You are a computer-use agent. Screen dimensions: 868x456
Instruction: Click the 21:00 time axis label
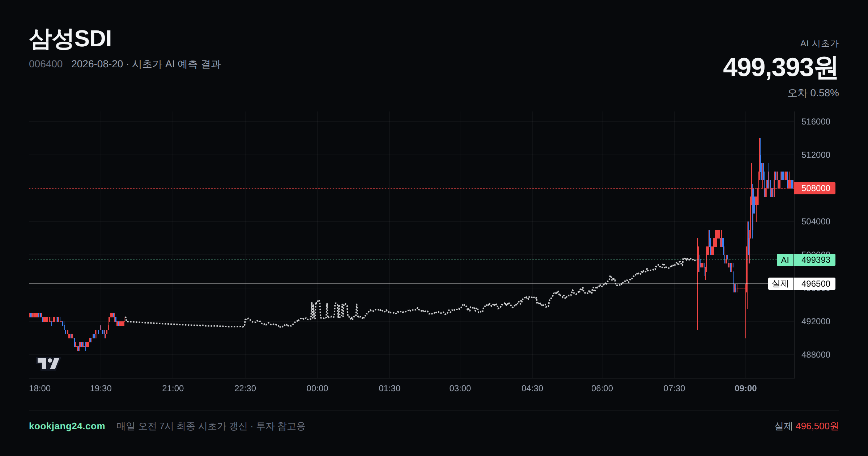(x=173, y=388)
